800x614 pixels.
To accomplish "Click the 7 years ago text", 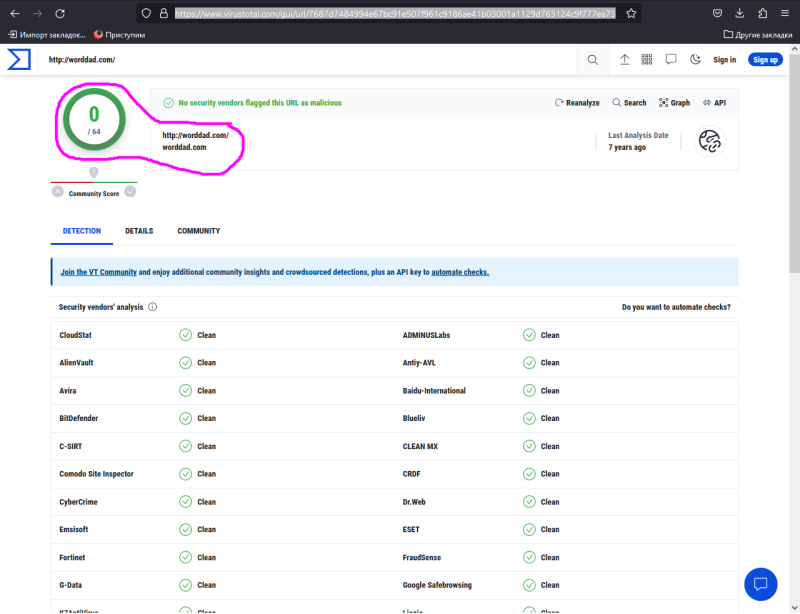I will pyautogui.click(x=627, y=147).
